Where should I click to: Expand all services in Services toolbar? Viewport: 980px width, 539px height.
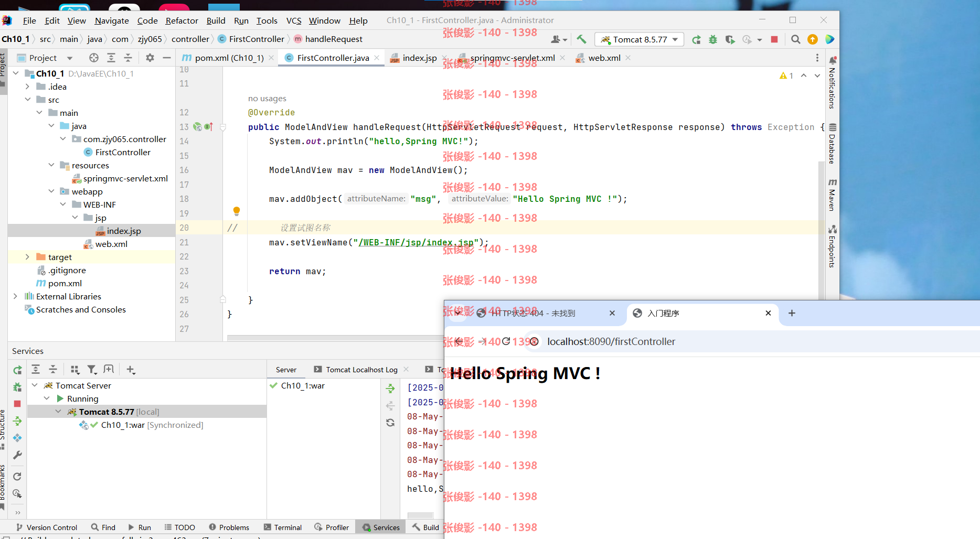click(x=36, y=370)
